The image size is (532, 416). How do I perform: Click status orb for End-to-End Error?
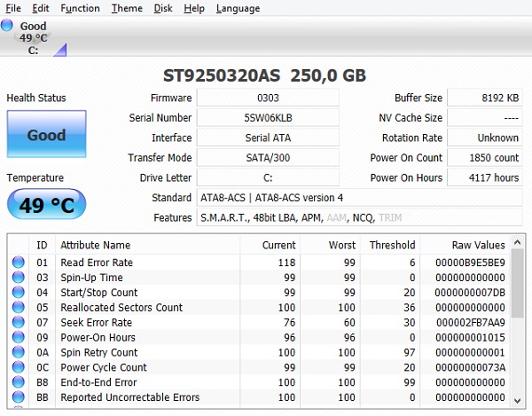point(19,382)
